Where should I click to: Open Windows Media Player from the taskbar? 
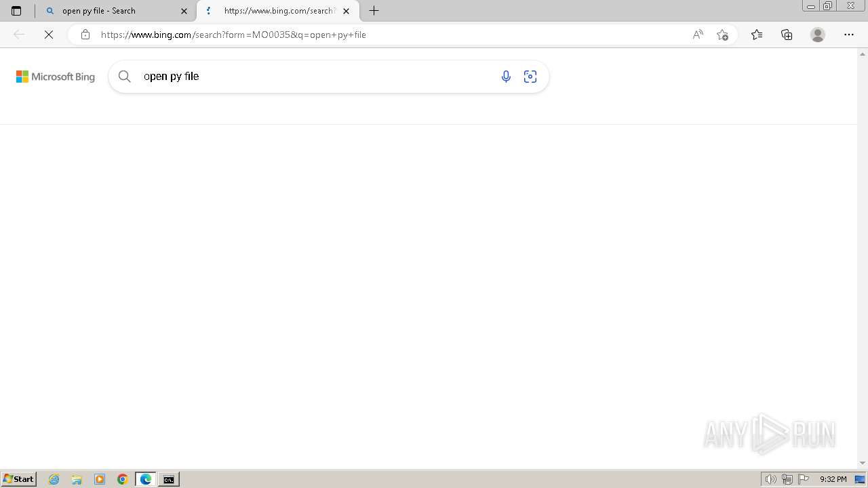100,479
